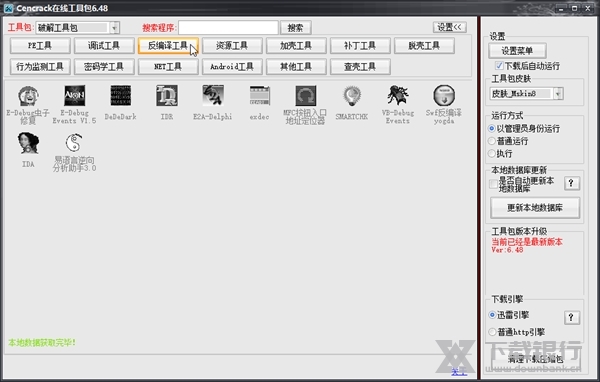This screenshot has height=382, width=600.
Task: Open MFC按钮入口地址定位器 icon
Action: 305,96
